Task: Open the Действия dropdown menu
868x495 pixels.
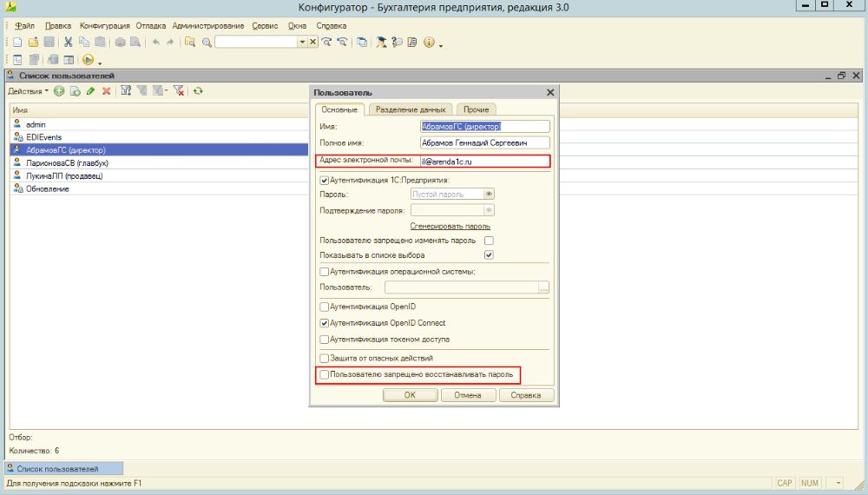Action: [x=28, y=91]
